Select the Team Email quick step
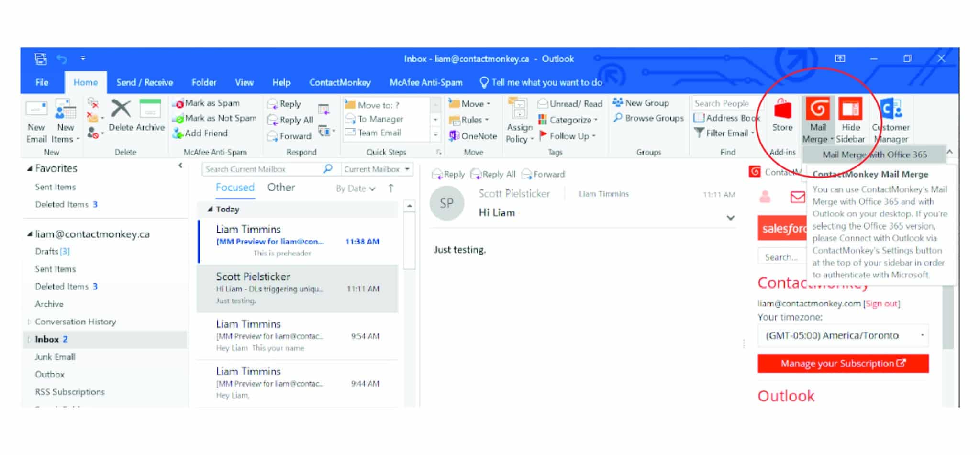The height and width of the screenshot is (455, 980). point(373,133)
